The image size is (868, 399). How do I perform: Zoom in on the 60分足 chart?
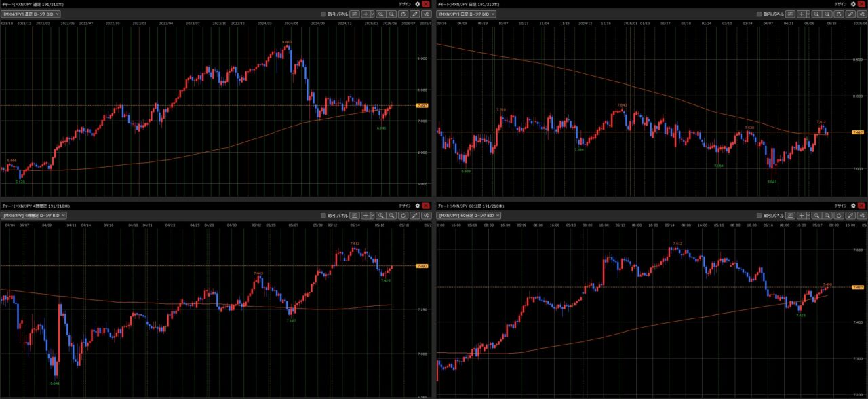[x=817, y=215]
